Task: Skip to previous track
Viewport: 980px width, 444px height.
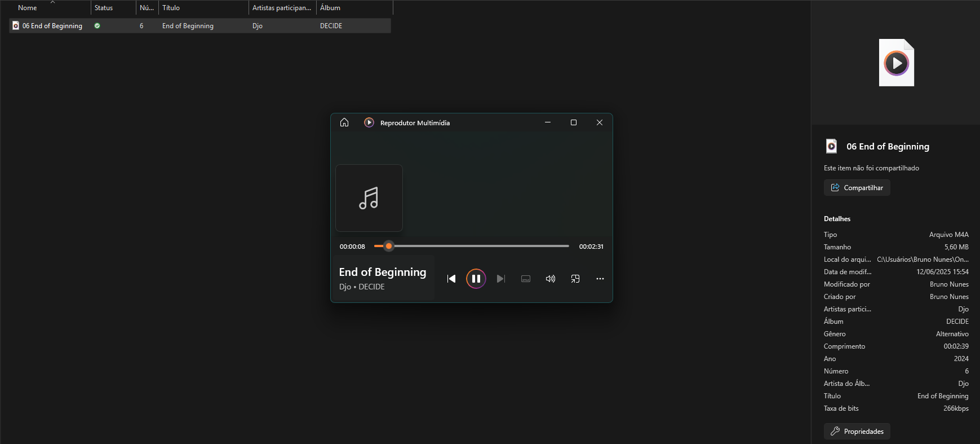Action: pyautogui.click(x=451, y=279)
